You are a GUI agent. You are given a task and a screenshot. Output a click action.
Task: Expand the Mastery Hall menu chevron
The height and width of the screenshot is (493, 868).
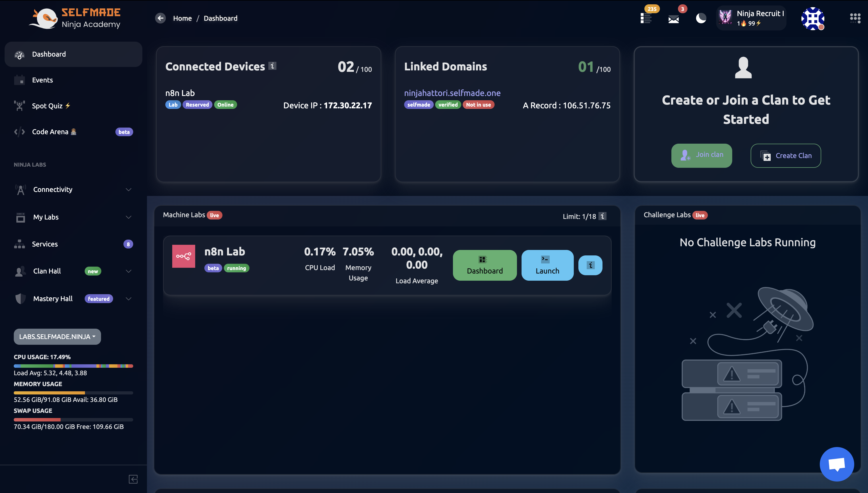[x=129, y=299]
